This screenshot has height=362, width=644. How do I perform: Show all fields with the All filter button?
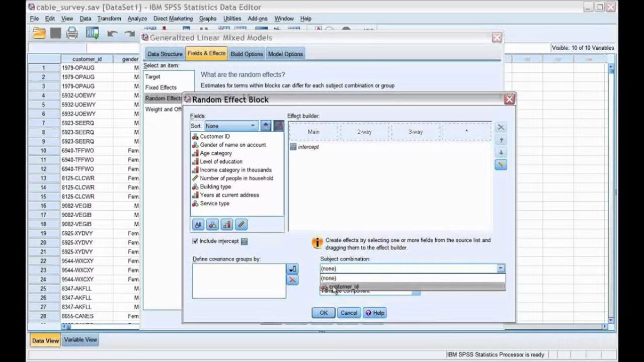point(198,225)
